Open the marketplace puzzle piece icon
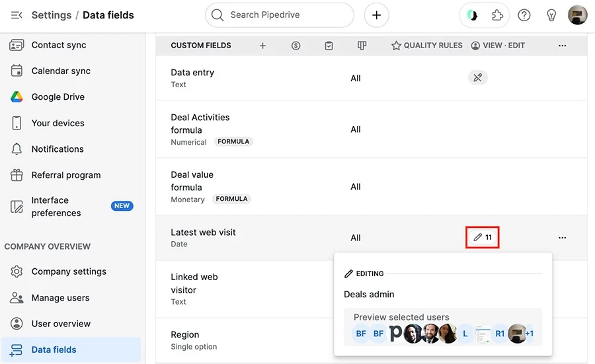Image resolution: width=595 pixels, height=364 pixels. click(497, 15)
